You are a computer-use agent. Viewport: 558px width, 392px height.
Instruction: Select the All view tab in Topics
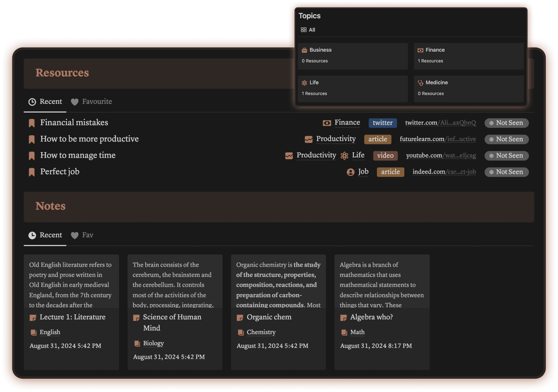pos(308,30)
